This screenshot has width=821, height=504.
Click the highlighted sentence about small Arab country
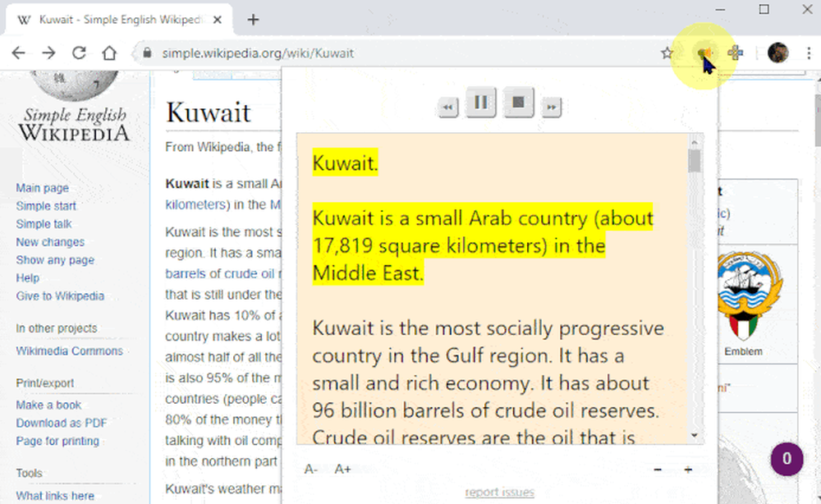pyautogui.click(x=482, y=245)
